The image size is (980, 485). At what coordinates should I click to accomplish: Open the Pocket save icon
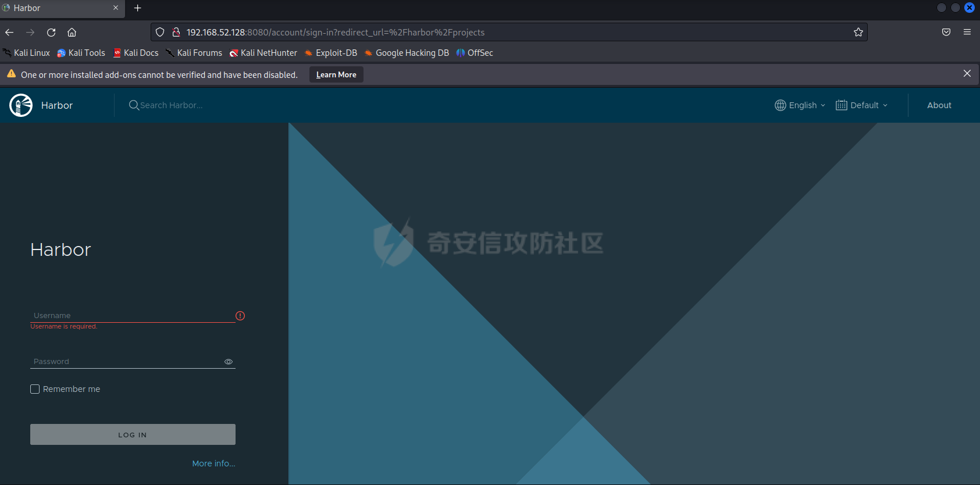point(946,32)
